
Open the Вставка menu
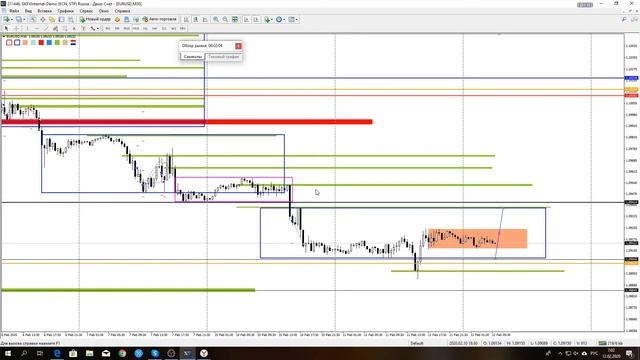[x=44, y=11]
